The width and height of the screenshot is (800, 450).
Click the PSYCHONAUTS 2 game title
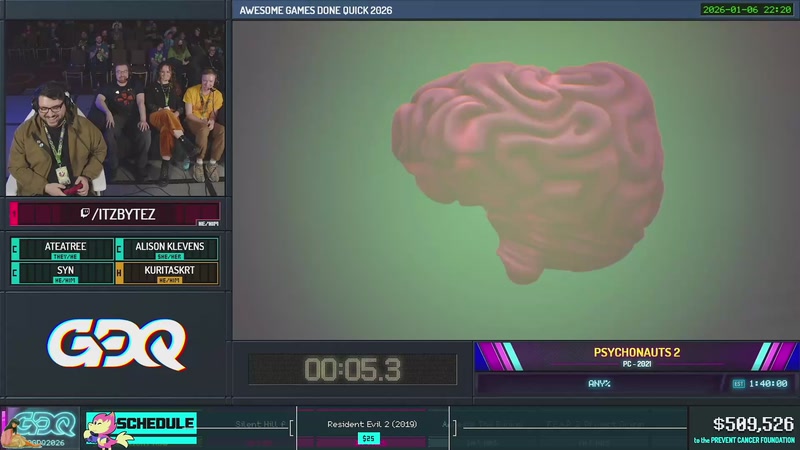point(637,352)
